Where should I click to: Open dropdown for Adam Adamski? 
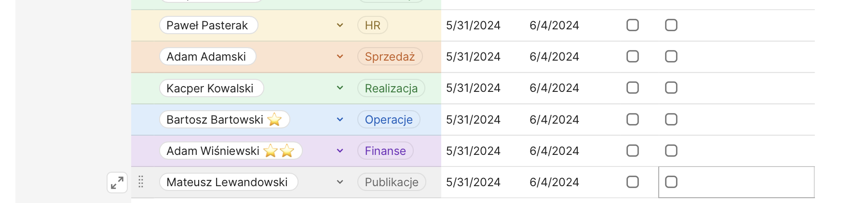340,57
